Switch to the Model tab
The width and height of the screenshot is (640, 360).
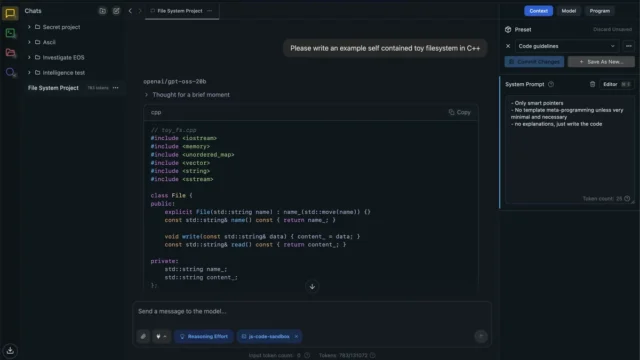(569, 11)
